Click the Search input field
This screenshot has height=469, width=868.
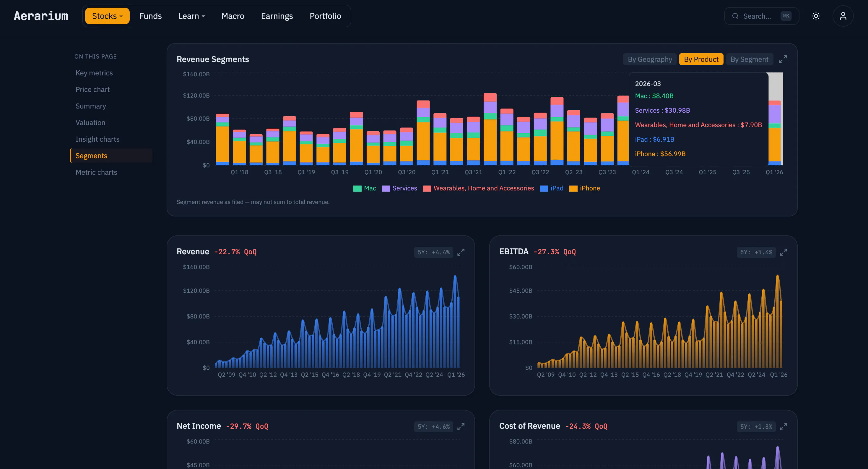pyautogui.click(x=762, y=16)
